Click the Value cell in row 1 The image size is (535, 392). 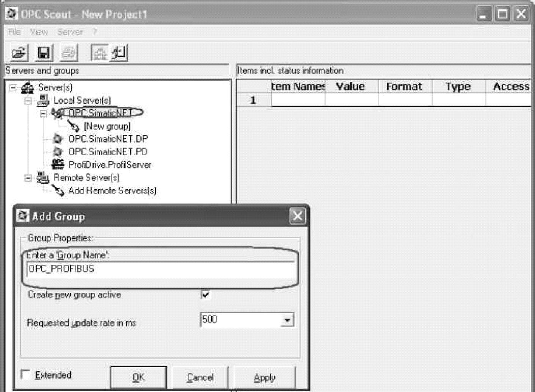point(352,100)
